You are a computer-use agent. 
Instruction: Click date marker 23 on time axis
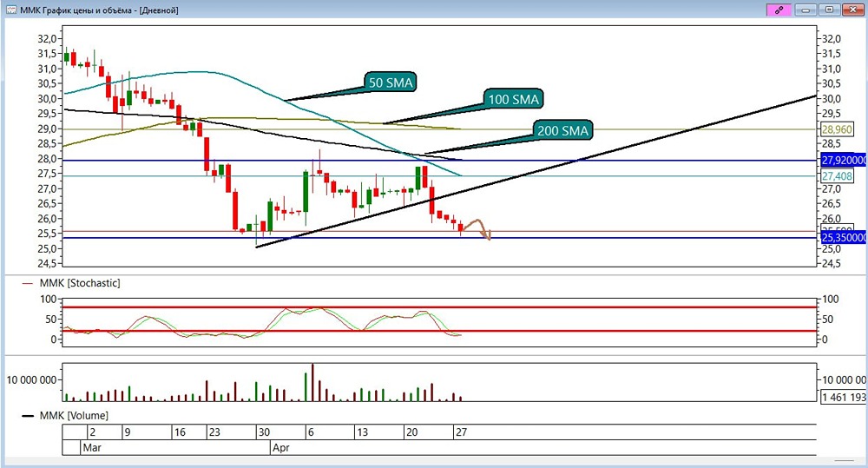214,432
